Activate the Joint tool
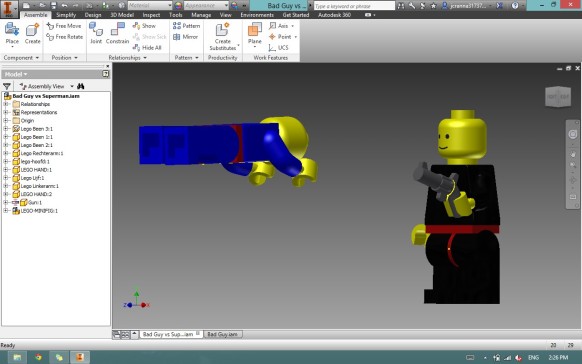Image resolution: width=582 pixels, height=364 pixels. pos(96,33)
